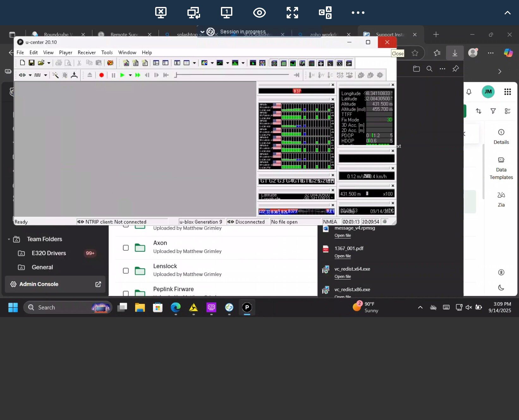Image resolution: width=519 pixels, height=420 pixels.
Task: Open the Downloads icon in Edge toolbar
Action: (x=455, y=53)
